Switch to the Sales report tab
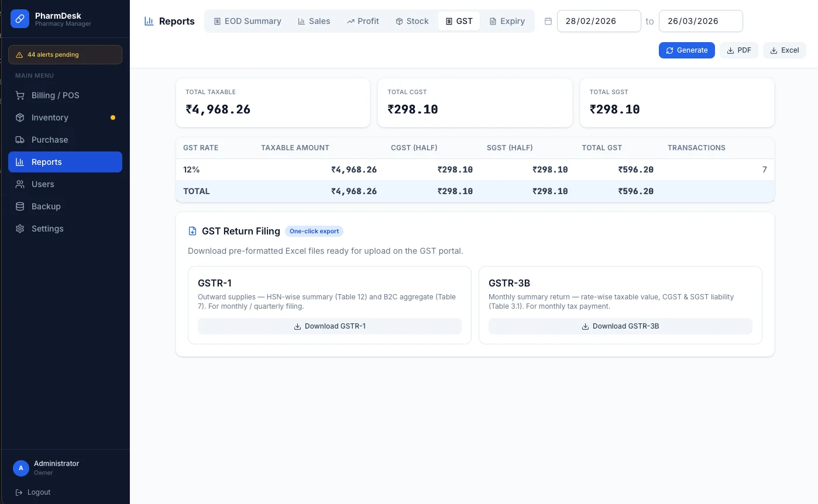 click(x=314, y=21)
